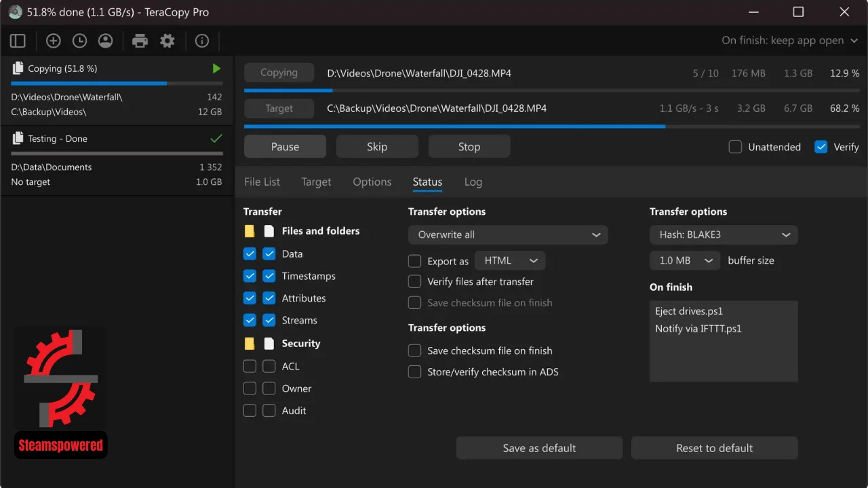
Task: Click the green checkmark on Testing job
Action: coord(216,138)
